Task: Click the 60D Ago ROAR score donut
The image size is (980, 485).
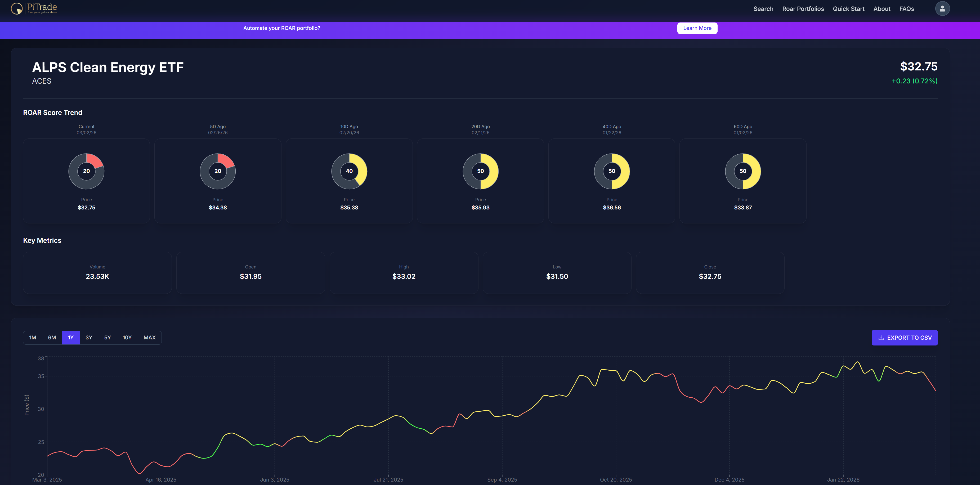Action: coord(742,171)
